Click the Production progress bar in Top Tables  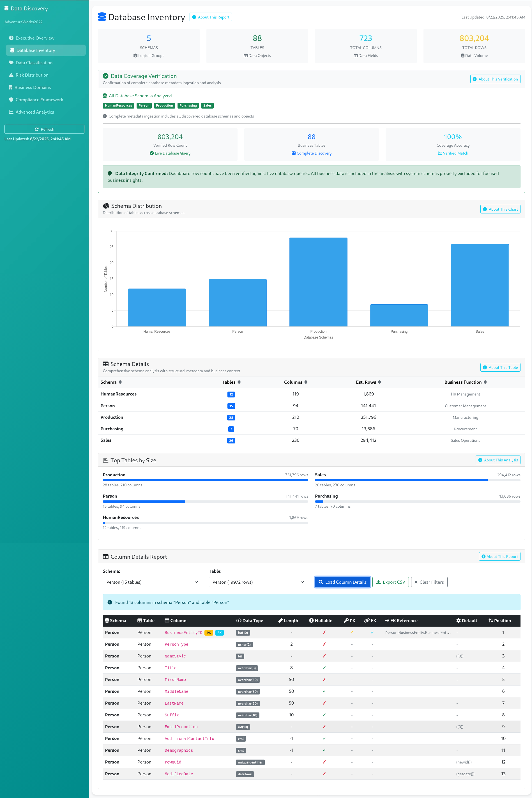[x=205, y=480]
